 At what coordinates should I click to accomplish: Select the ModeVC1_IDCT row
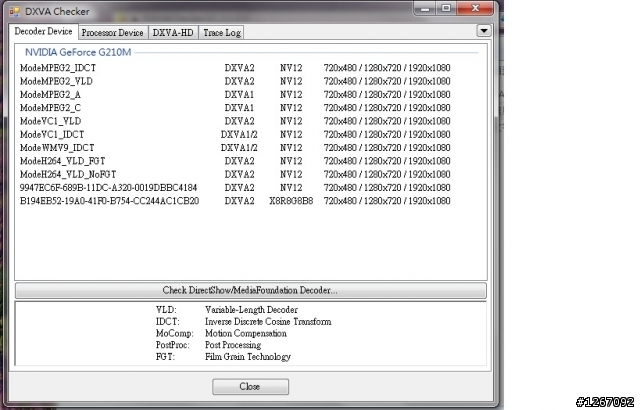pyautogui.click(x=235, y=134)
